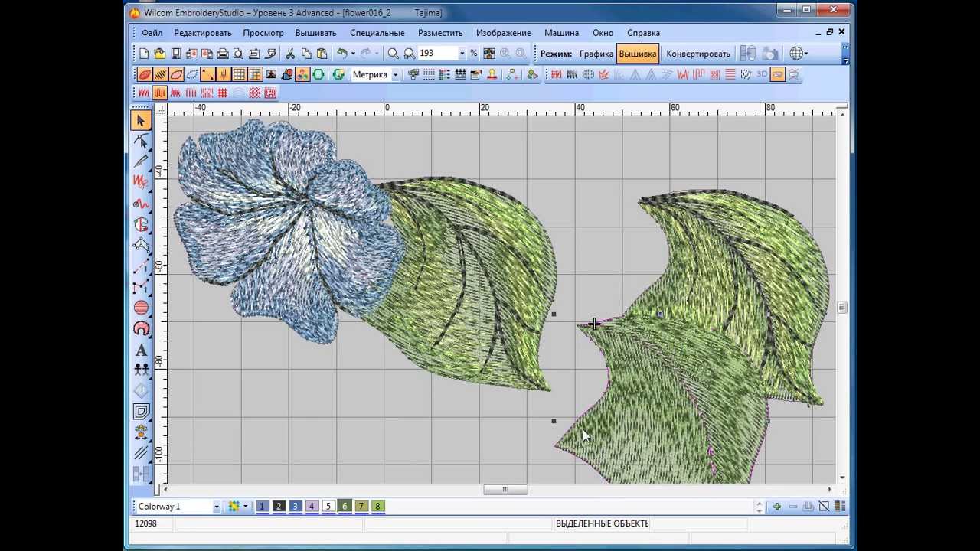Click the green plus icon in color bar

tap(777, 507)
